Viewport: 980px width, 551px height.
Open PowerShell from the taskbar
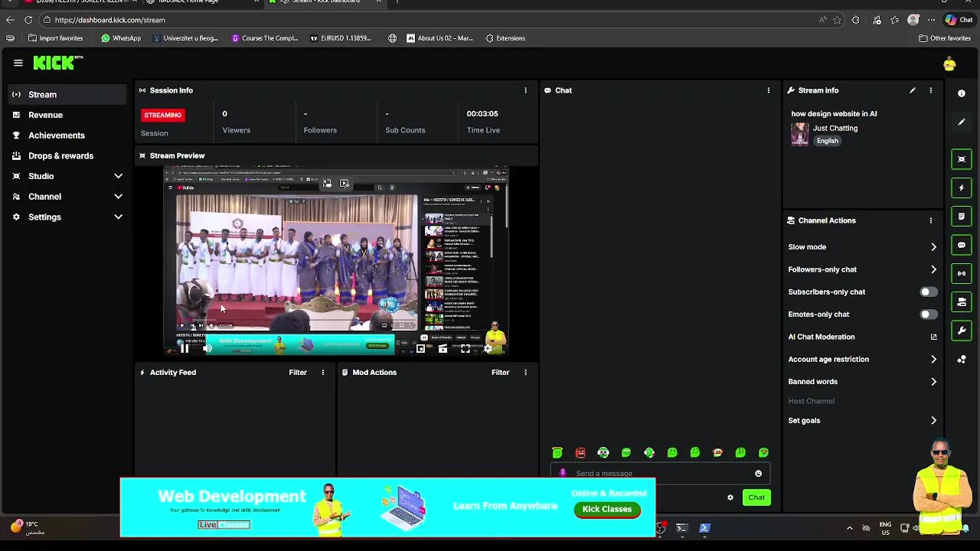tap(704, 528)
